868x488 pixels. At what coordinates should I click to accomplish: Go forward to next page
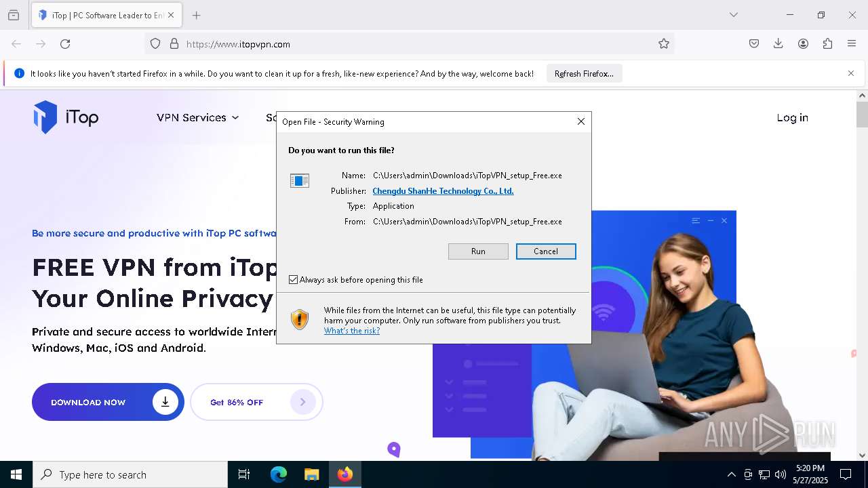point(41,44)
